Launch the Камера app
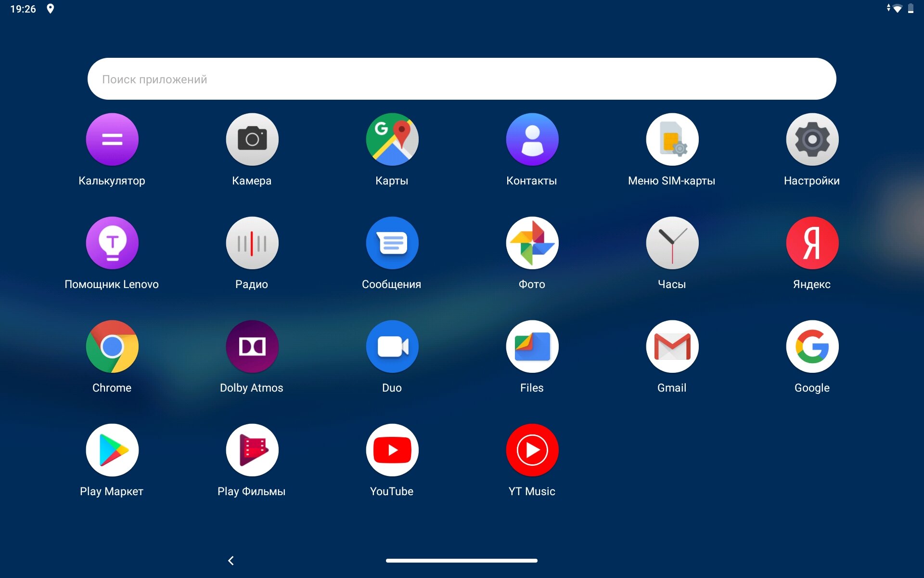This screenshot has height=578, width=924. pyautogui.click(x=252, y=140)
